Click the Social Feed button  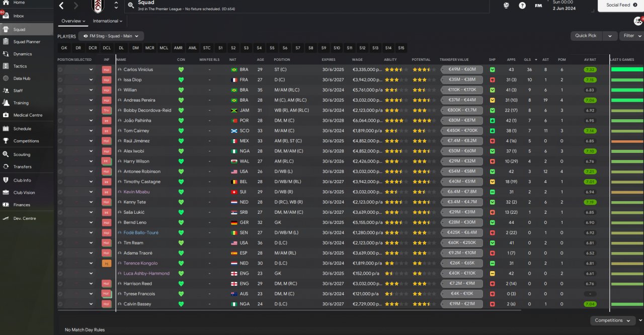point(621,6)
